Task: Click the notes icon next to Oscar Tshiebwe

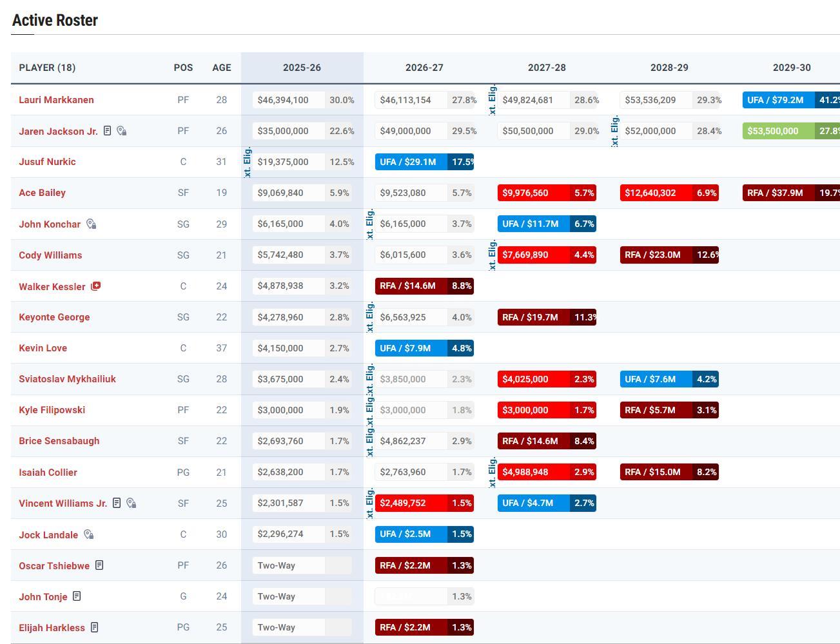Action: tap(99, 565)
